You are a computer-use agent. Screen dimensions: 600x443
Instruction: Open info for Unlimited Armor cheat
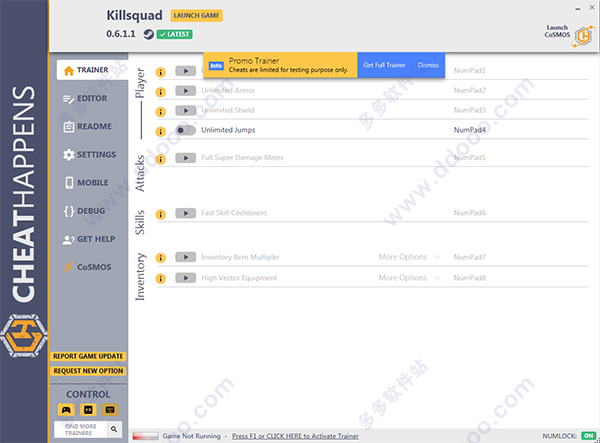click(161, 92)
